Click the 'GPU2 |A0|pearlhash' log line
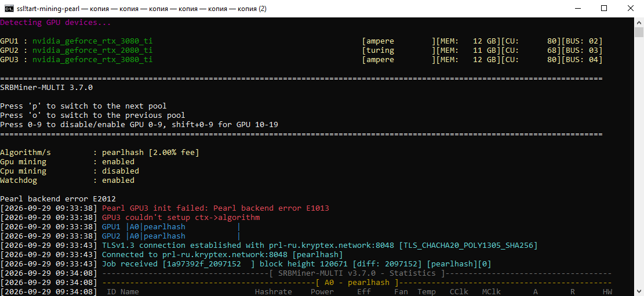 (x=171, y=236)
